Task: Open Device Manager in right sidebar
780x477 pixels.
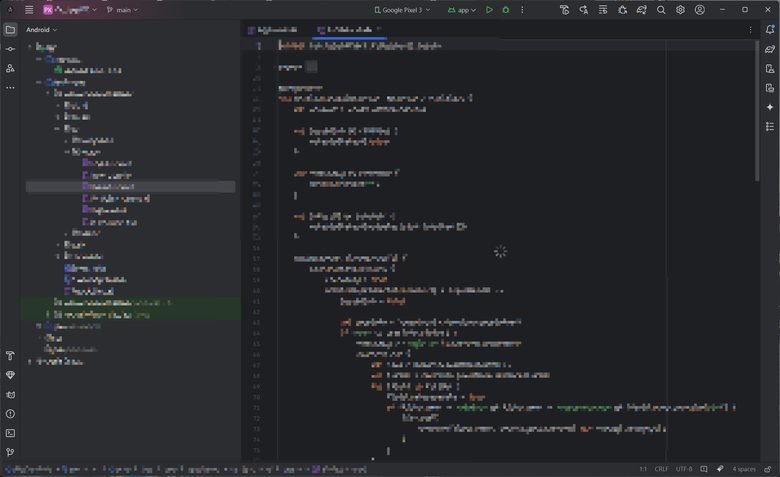Action: [x=770, y=68]
